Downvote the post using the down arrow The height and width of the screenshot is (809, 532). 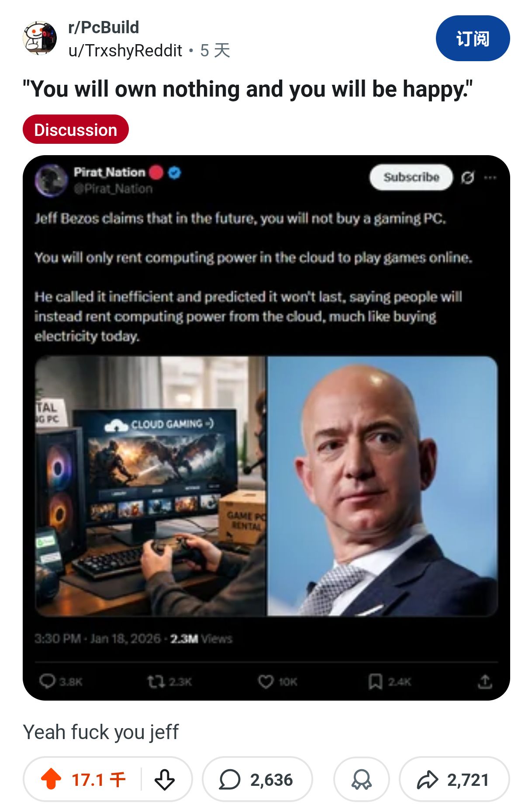[165, 779]
